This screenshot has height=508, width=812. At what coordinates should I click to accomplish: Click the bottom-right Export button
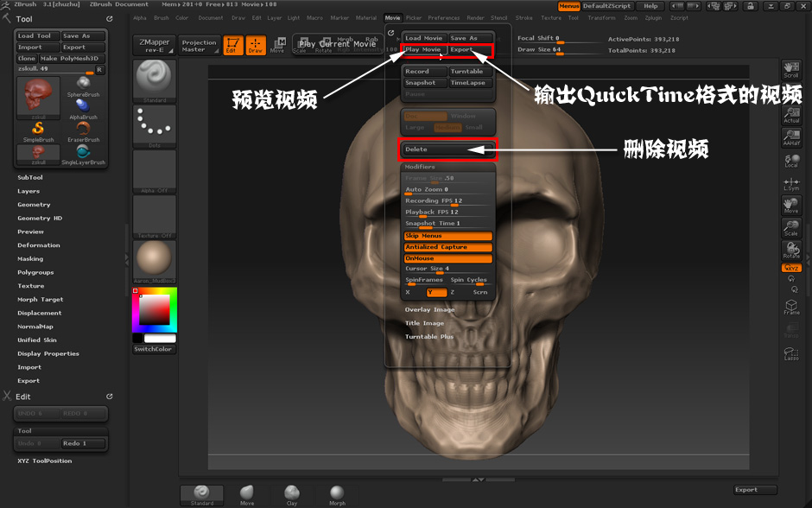click(x=756, y=490)
